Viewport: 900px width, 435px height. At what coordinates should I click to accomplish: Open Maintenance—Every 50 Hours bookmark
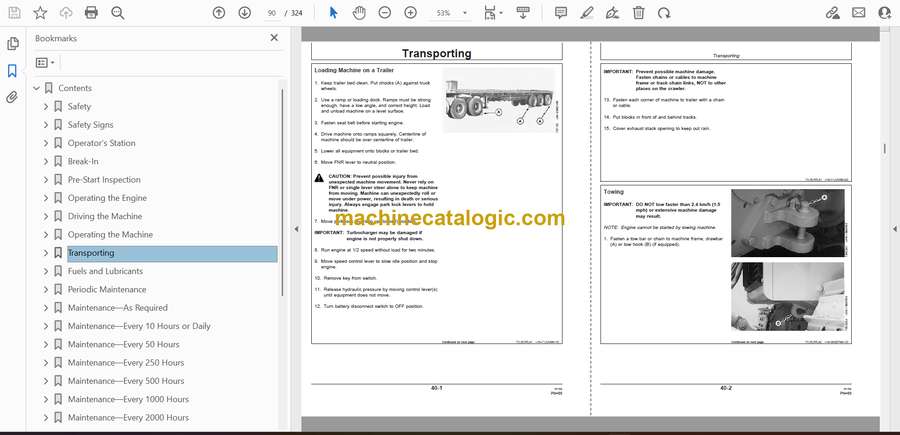pos(123,344)
